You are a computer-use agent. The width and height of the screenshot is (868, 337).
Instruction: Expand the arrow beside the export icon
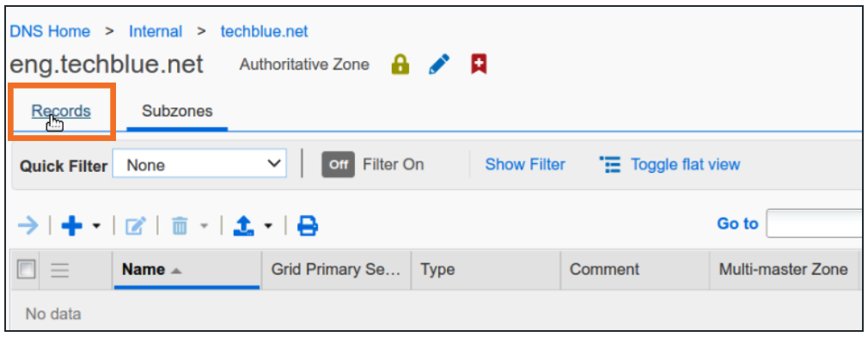coord(268,226)
